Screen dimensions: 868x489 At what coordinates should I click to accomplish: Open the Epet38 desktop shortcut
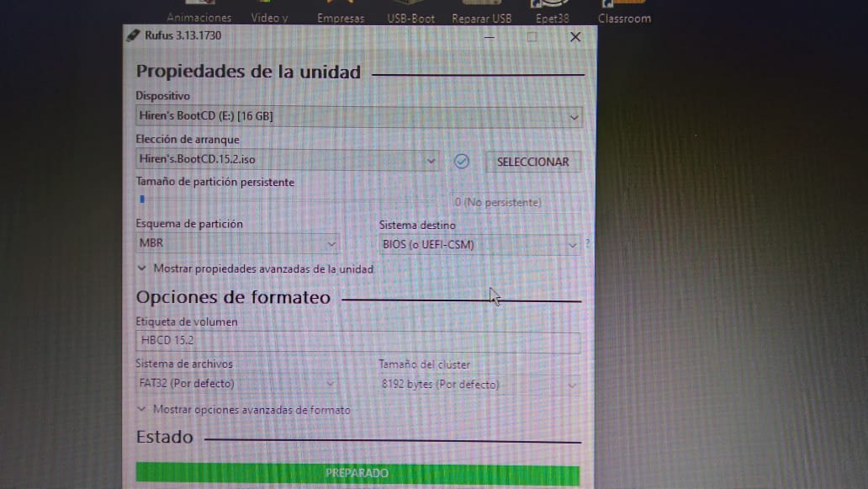point(553,13)
